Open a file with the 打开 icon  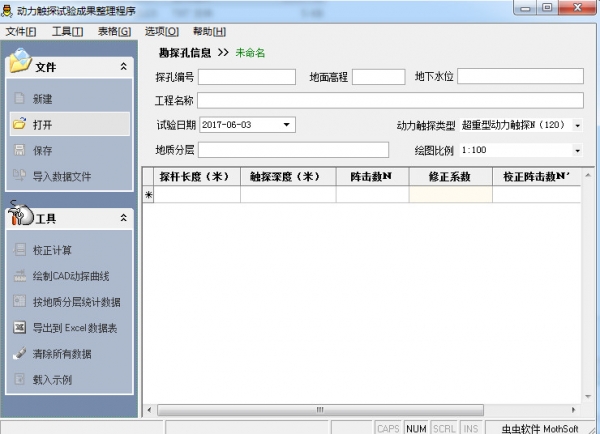pos(20,125)
